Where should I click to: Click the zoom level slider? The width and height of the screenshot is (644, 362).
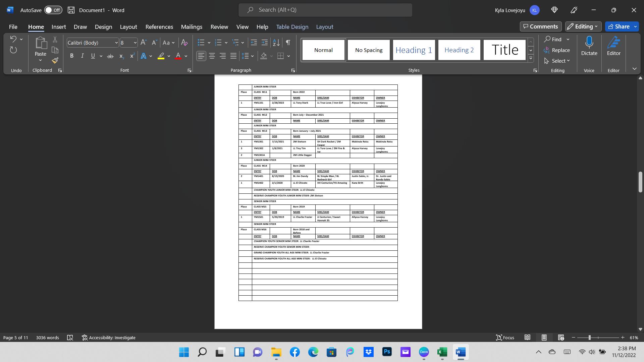pos(589,338)
